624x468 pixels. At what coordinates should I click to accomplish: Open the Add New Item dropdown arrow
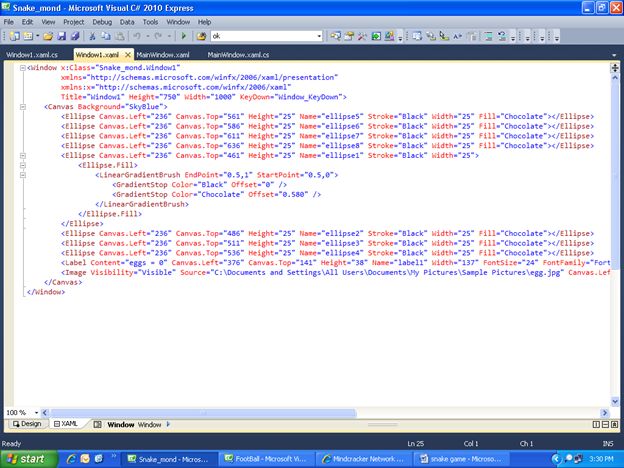pos(37,36)
